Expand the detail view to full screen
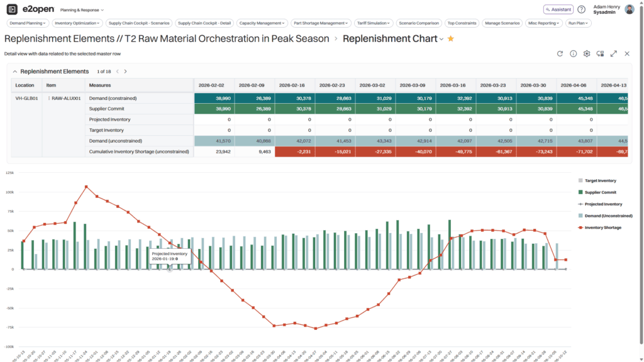Screen dimensions: 644x362 point(613,54)
